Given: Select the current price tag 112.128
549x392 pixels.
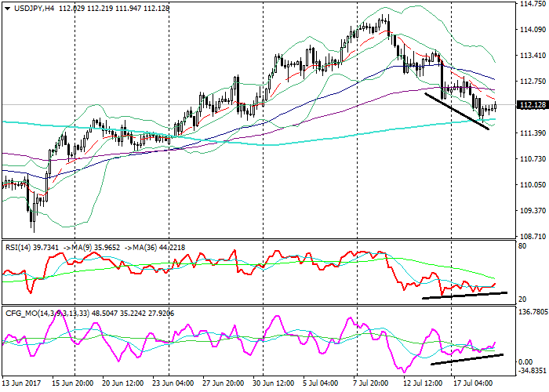Looking at the screenshot, I should click(x=533, y=105).
